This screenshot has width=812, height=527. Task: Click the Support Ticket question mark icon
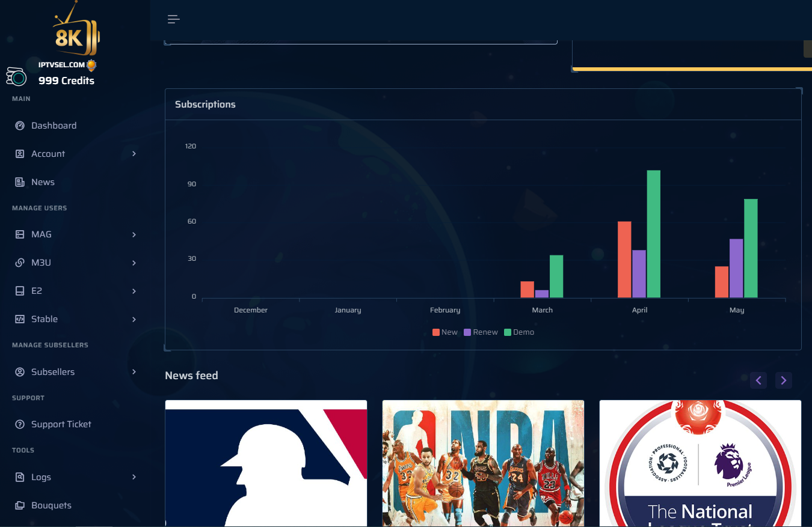click(x=20, y=424)
